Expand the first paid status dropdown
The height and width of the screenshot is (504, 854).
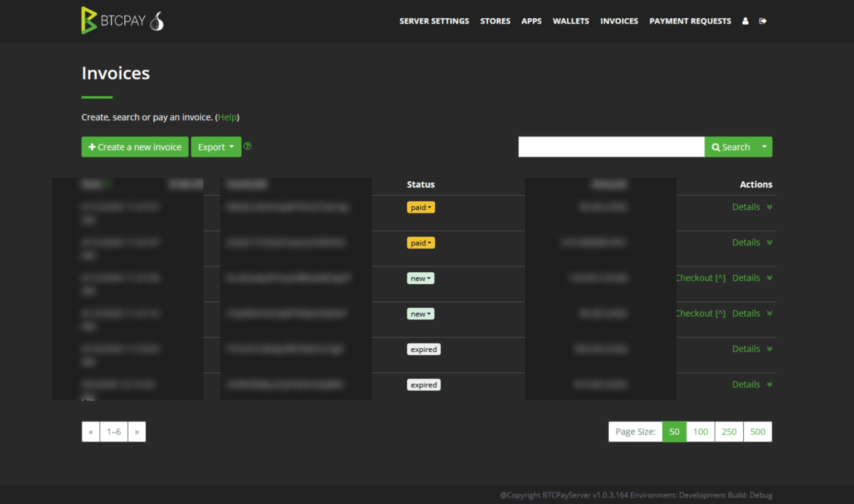point(420,207)
